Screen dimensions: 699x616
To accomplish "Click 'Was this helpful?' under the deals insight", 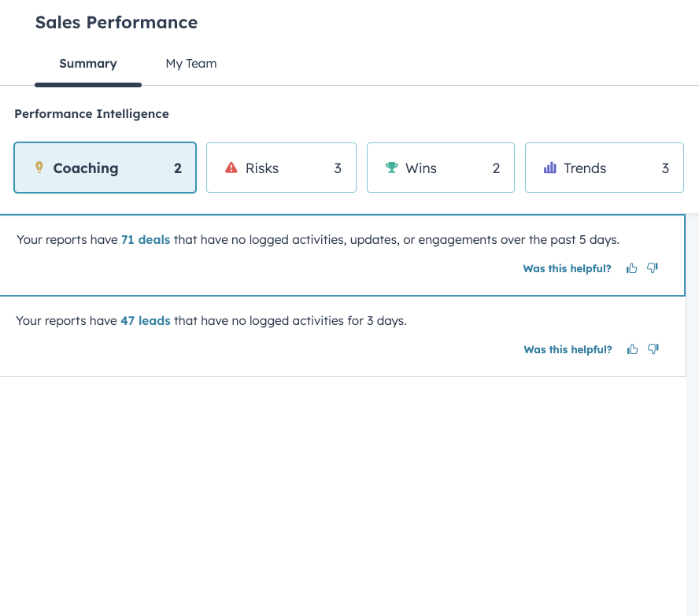I will pyautogui.click(x=567, y=269).
